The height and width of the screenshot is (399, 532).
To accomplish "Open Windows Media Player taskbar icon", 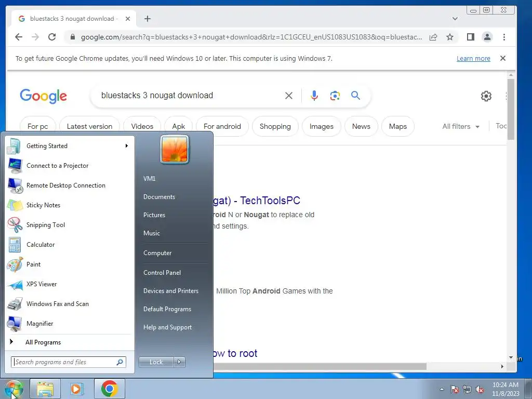I will [77, 389].
